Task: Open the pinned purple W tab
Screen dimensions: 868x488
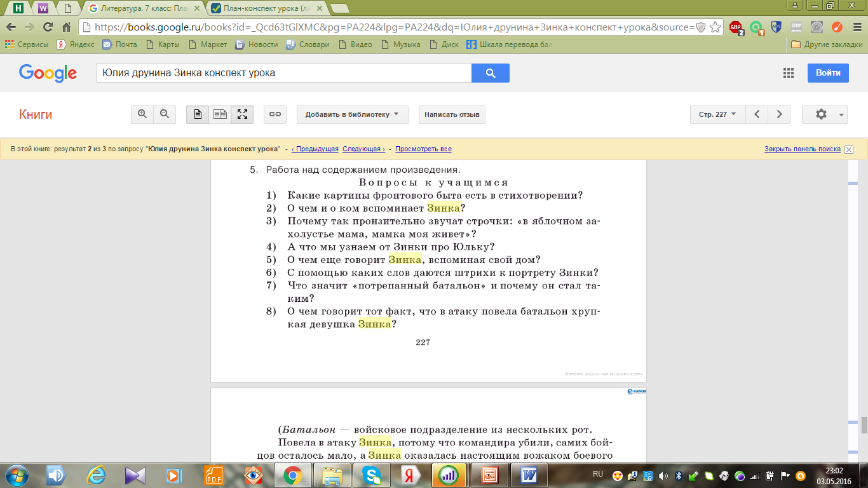Action: point(43,8)
